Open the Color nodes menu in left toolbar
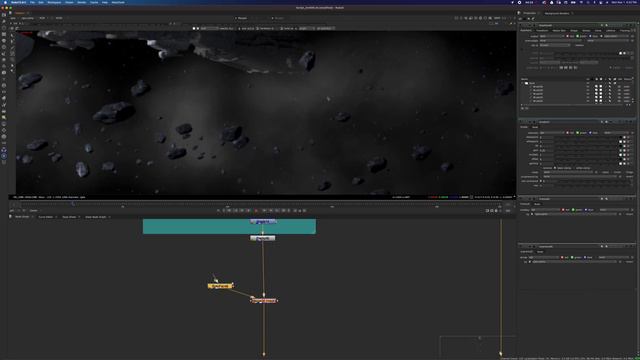This screenshot has height=360, width=640. point(4,41)
